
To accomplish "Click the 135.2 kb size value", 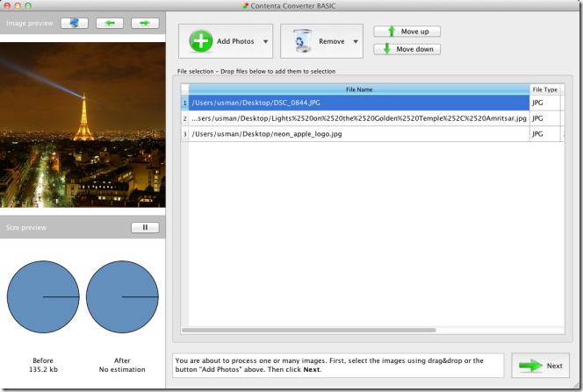I will (x=43, y=369).
